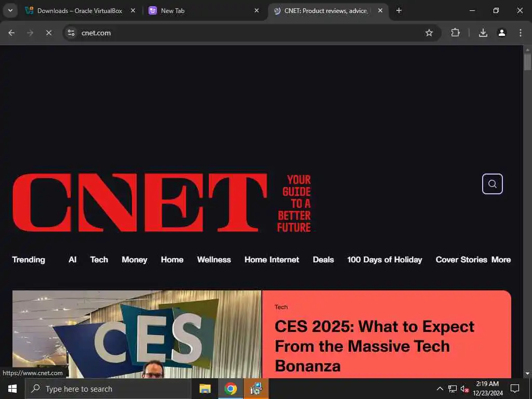Open the CNET search icon button
This screenshot has height=399, width=532.
pyautogui.click(x=492, y=184)
